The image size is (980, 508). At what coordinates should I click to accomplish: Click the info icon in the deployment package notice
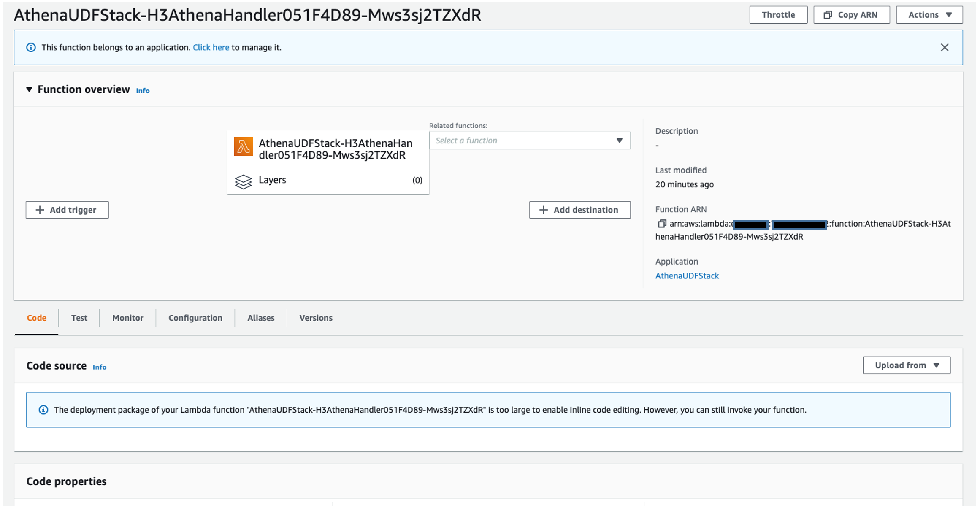(43, 410)
